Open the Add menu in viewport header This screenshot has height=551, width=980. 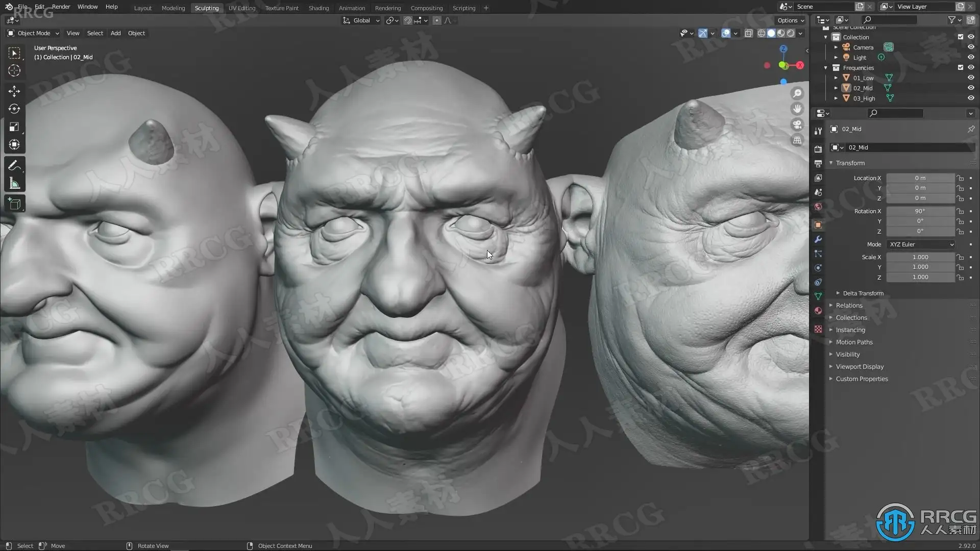click(115, 33)
